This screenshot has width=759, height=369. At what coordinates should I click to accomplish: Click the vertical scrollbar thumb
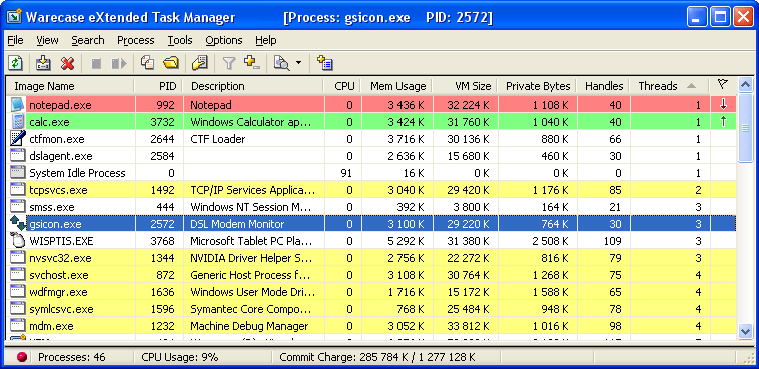click(746, 128)
